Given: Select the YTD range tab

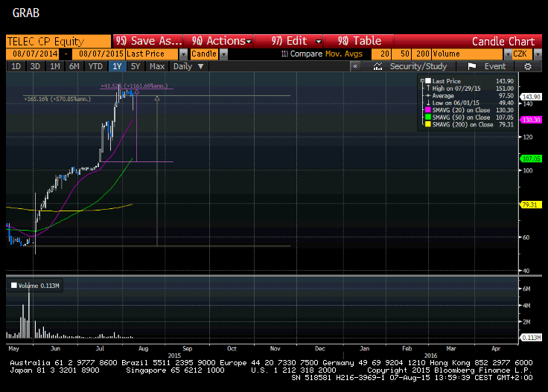Looking at the screenshot, I should point(95,66).
